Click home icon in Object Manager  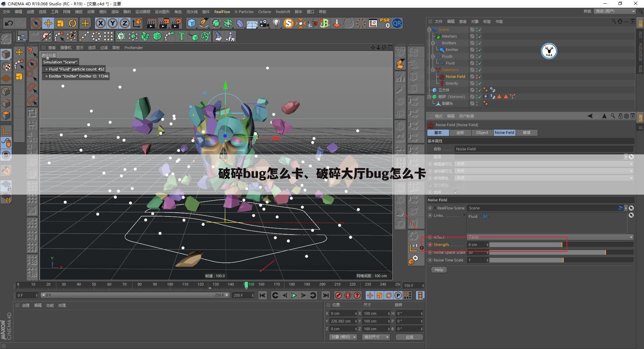[x=620, y=21]
